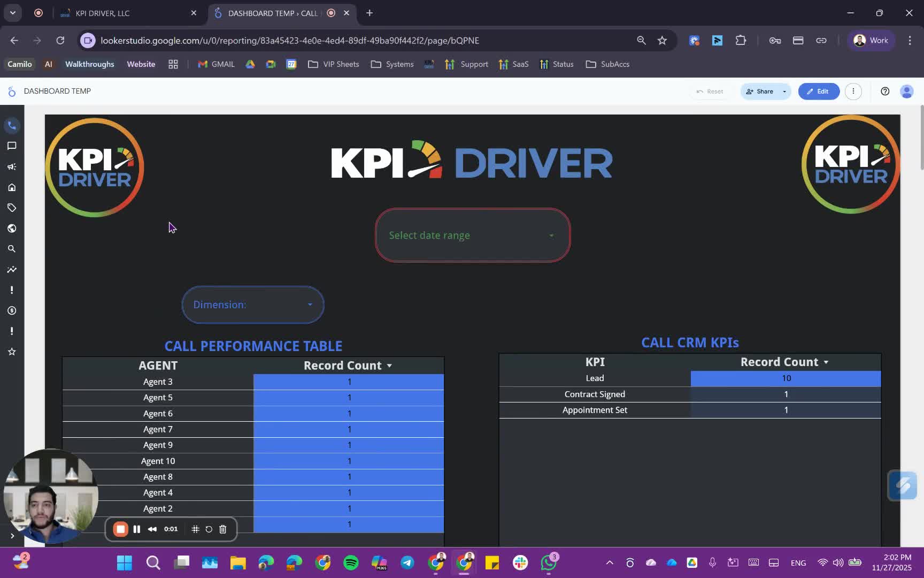
Task: Bookmark this page with the star icon
Action: pos(662,41)
